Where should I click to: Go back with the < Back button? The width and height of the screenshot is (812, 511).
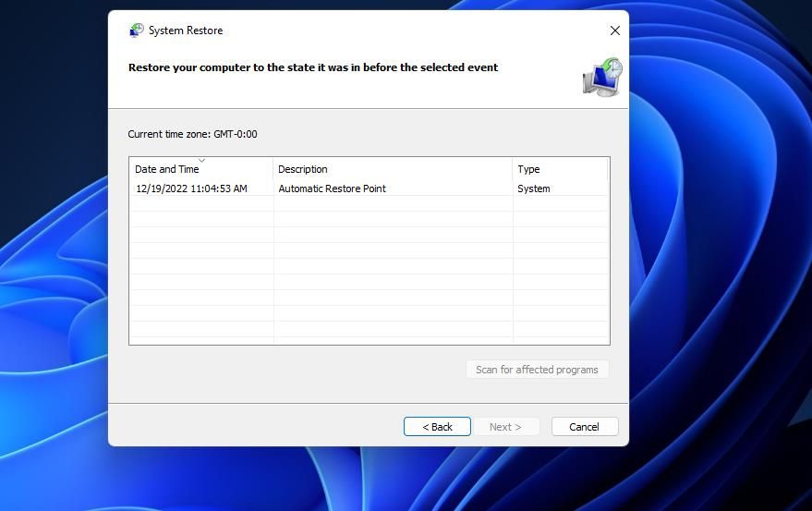point(437,427)
